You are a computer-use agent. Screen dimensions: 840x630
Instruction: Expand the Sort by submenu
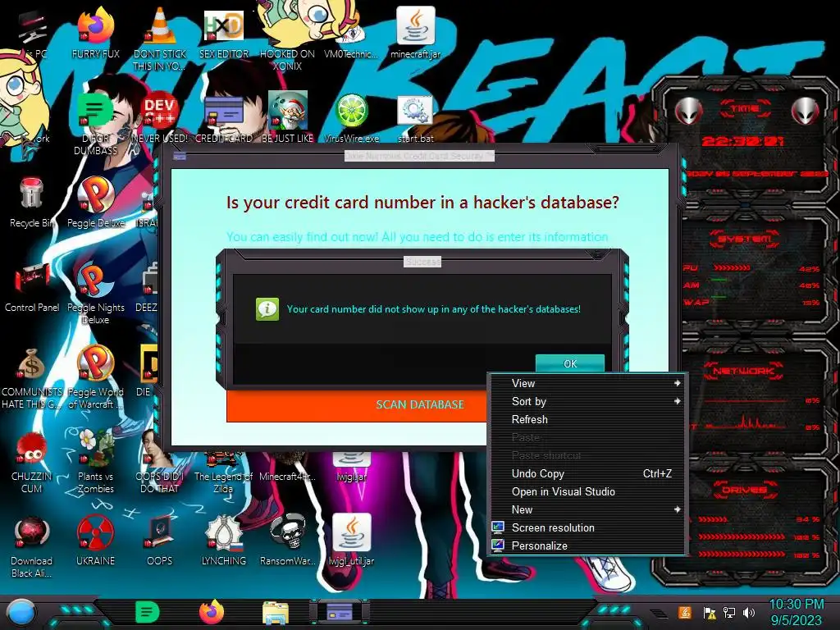(x=588, y=401)
